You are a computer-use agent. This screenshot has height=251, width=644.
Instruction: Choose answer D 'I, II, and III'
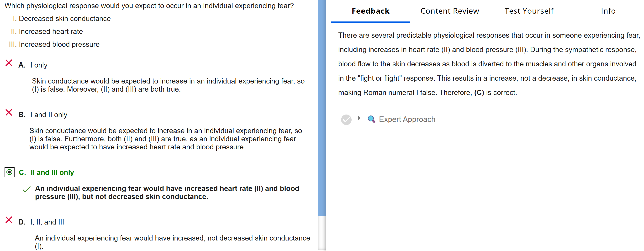pos(47,222)
